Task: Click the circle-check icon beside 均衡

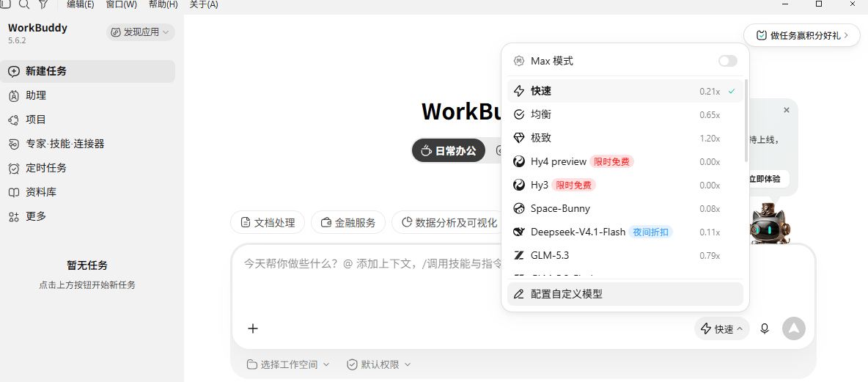Action: click(519, 114)
